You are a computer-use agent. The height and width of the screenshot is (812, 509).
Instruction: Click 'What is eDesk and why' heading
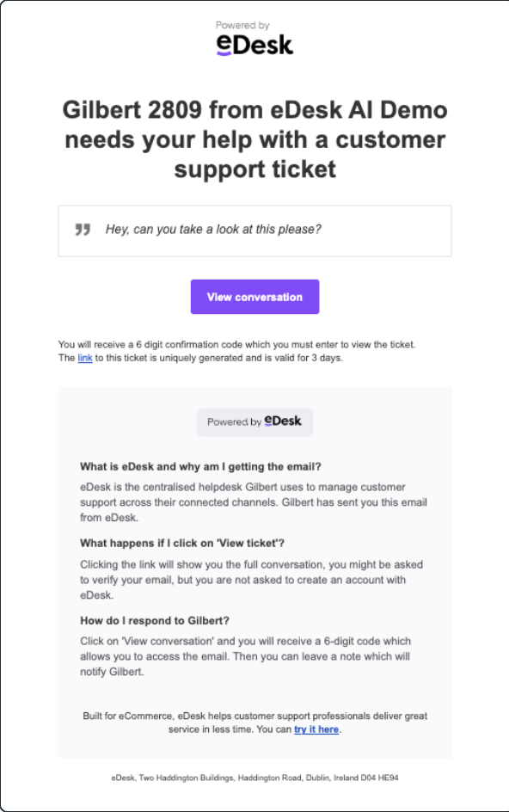[200, 466]
